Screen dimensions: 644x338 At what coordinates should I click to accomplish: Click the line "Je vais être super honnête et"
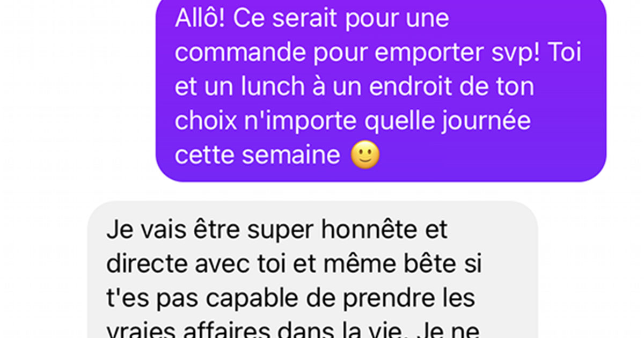pyautogui.click(x=276, y=232)
